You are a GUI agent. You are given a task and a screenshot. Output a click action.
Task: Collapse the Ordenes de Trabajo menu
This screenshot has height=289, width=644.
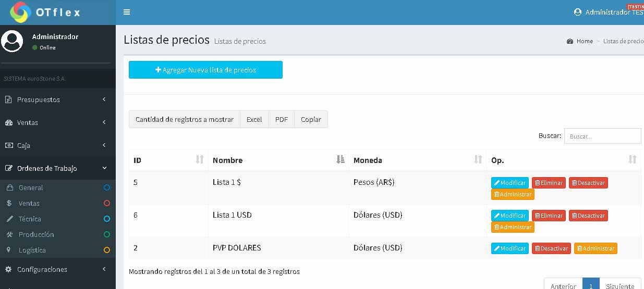click(x=57, y=168)
